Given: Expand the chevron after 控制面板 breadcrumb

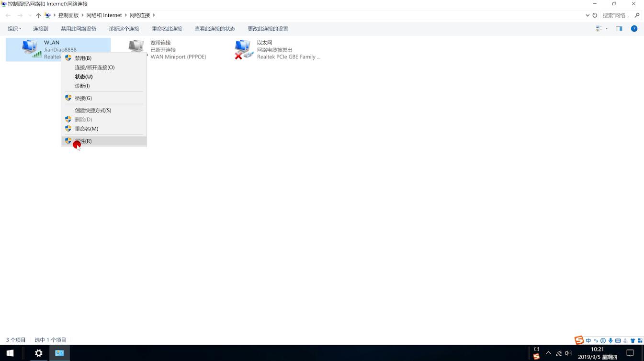Looking at the screenshot, I should point(82,15).
